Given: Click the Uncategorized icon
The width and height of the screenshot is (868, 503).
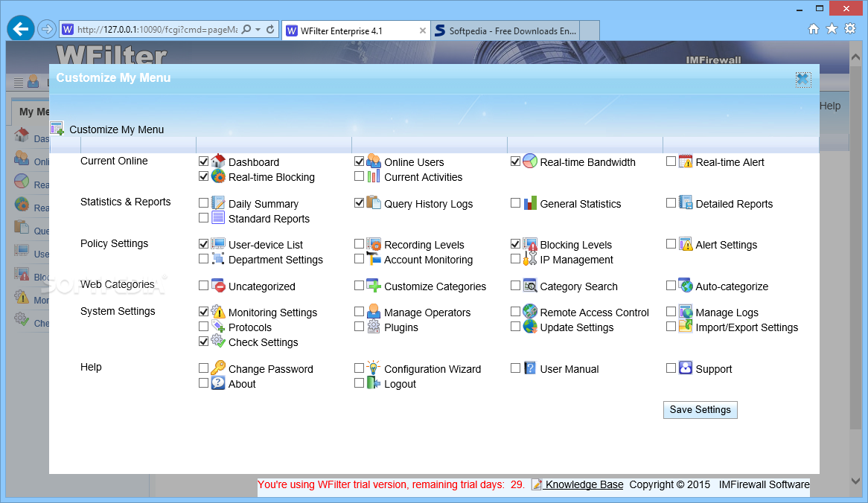Looking at the screenshot, I should pos(218,285).
